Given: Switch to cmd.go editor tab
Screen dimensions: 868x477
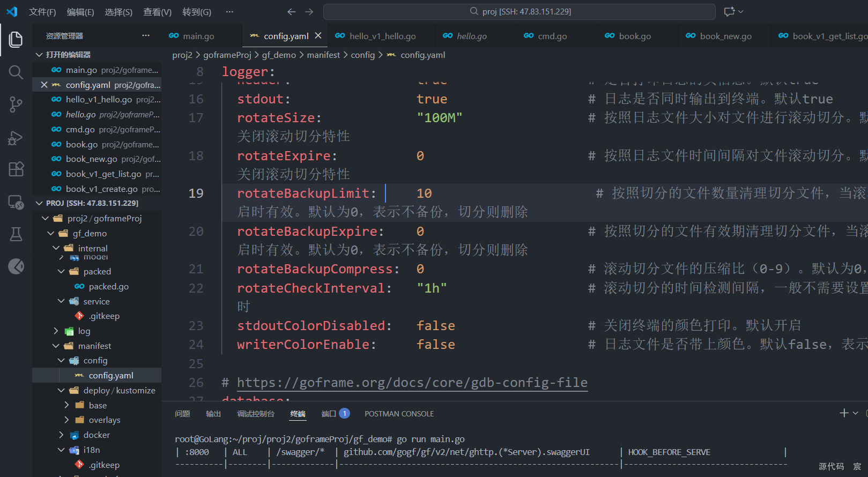Looking at the screenshot, I should 552,36.
